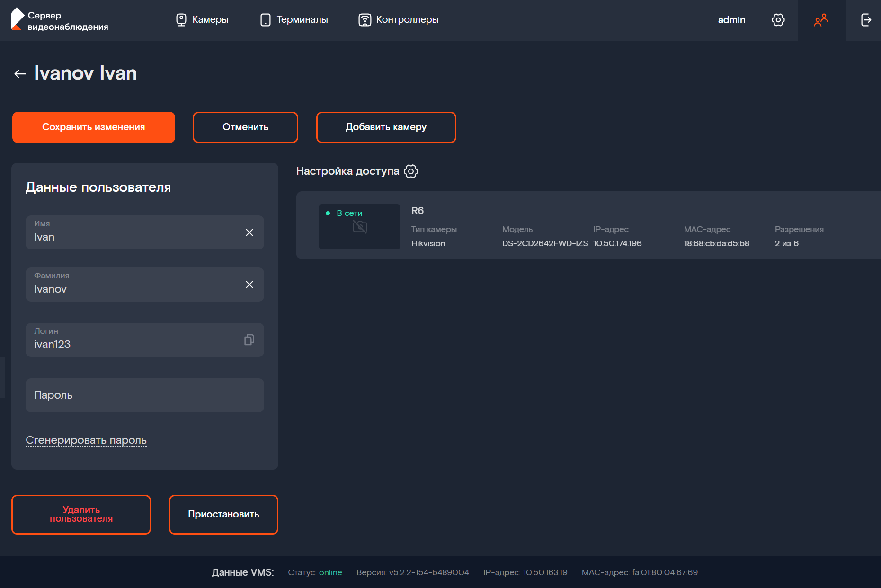Clear the Имя field with X
The width and height of the screenshot is (881, 588).
[249, 232]
